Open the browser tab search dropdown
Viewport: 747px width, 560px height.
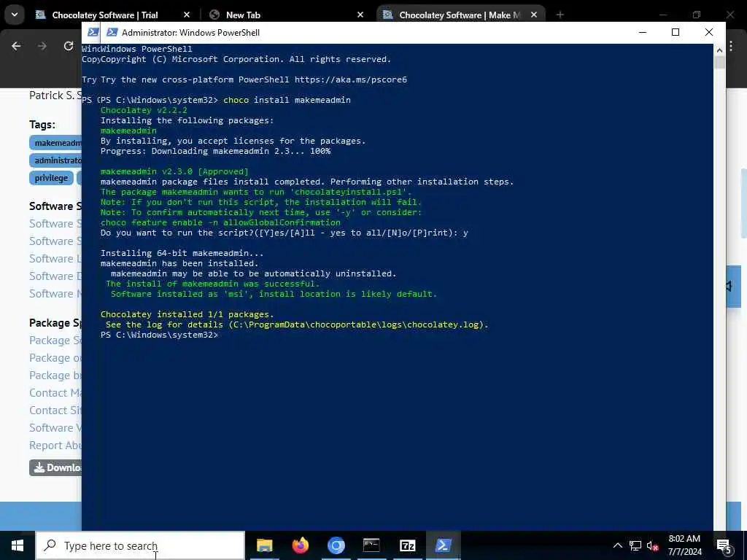pyautogui.click(x=15, y=15)
